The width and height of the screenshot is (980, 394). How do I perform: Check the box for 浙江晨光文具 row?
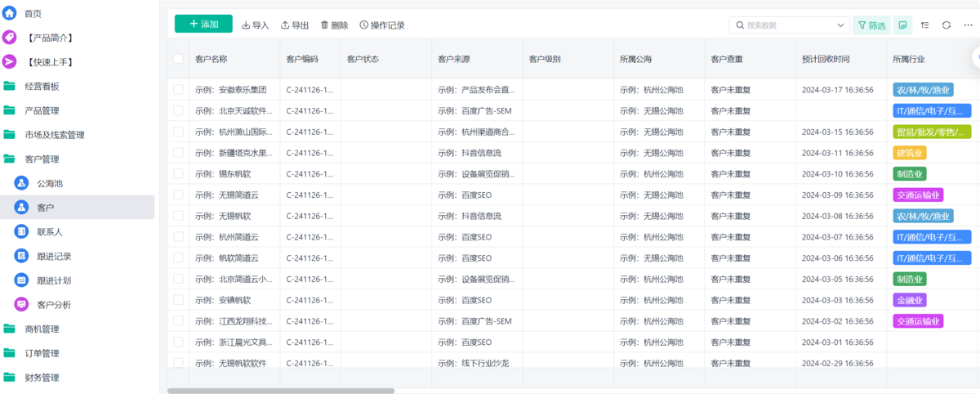tap(179, 342)
